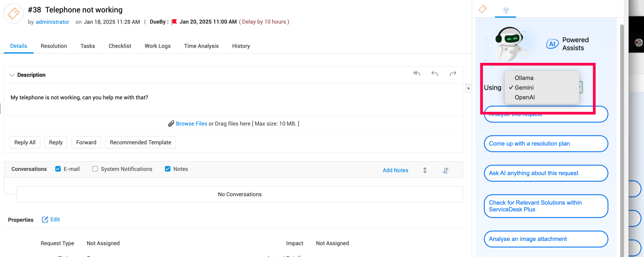Click the Edit link beside Properties
The image size is (644, 257).
[55, 219]
